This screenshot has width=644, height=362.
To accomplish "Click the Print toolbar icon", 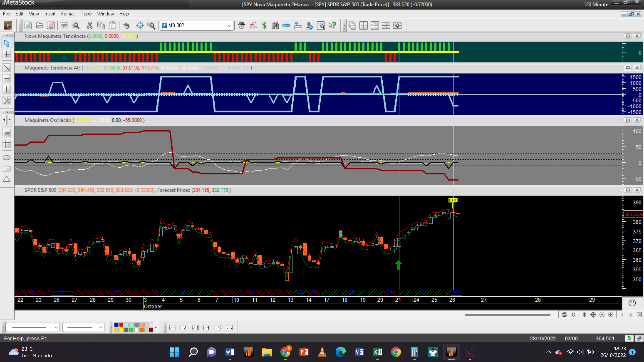I will tap(64, 25).
